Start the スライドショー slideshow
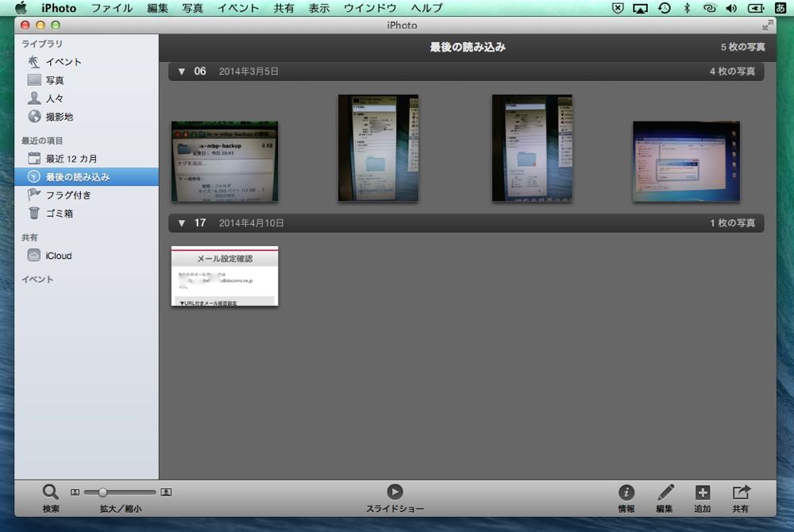The image size is (794, 532). click(395, 499)
